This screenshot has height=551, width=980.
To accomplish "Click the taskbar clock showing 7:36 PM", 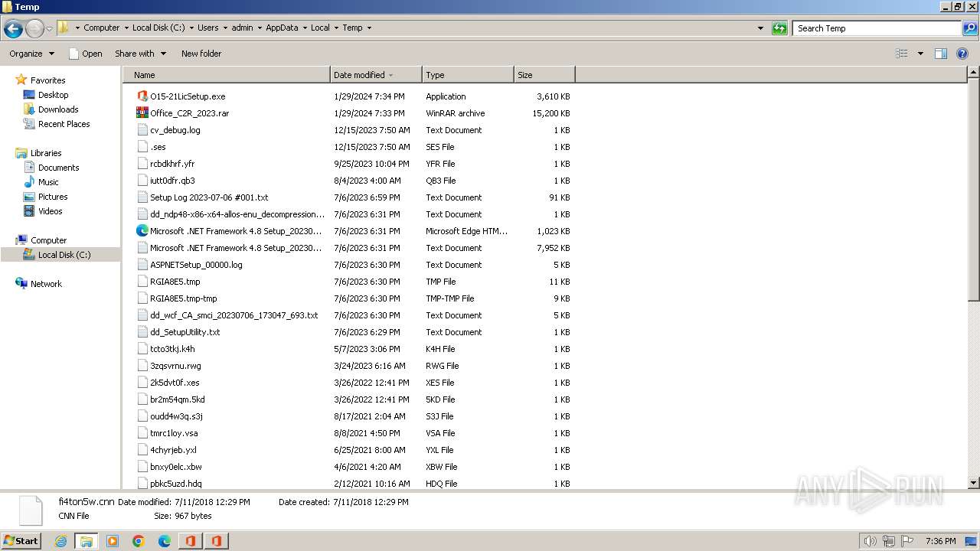I will (x=940, y=541).
